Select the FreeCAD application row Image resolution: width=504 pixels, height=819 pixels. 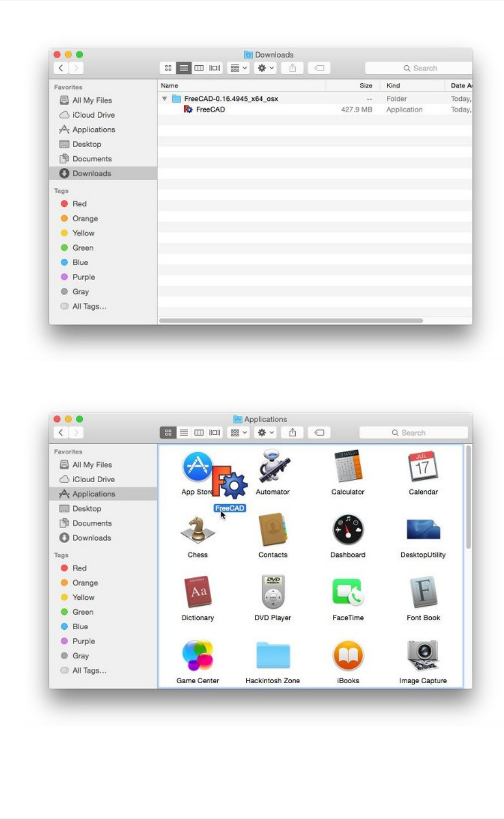315,110
